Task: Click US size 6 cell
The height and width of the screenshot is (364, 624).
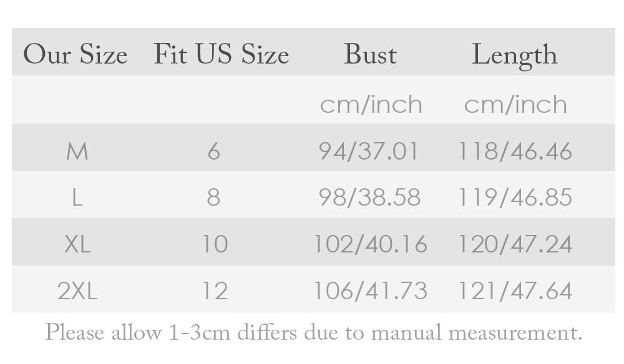Action: point(214,151)
